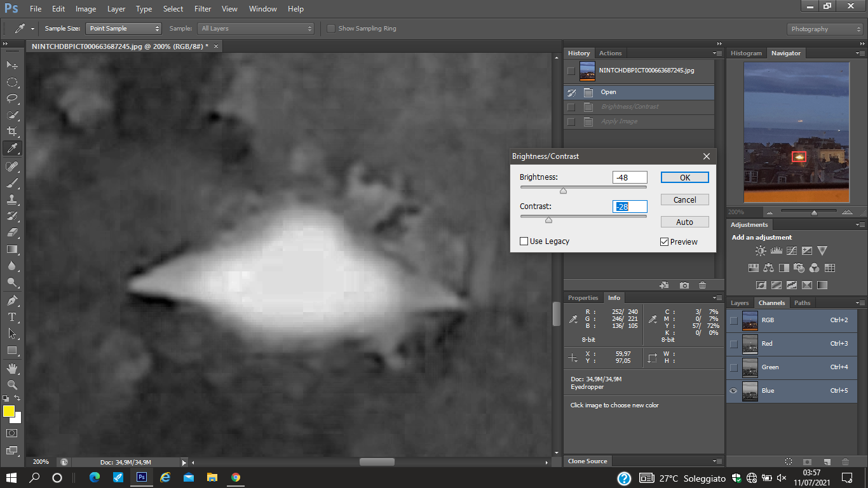Choose the Type tool
868x488 pixels.
tap(11, 316)
